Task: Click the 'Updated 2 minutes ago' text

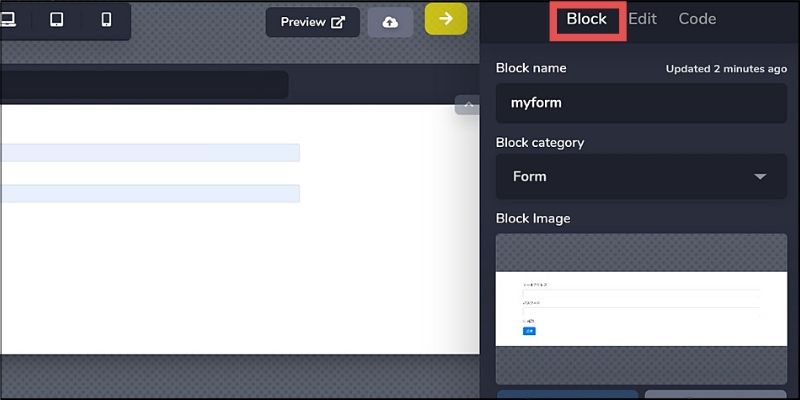Action: click(x=726, y=69)
